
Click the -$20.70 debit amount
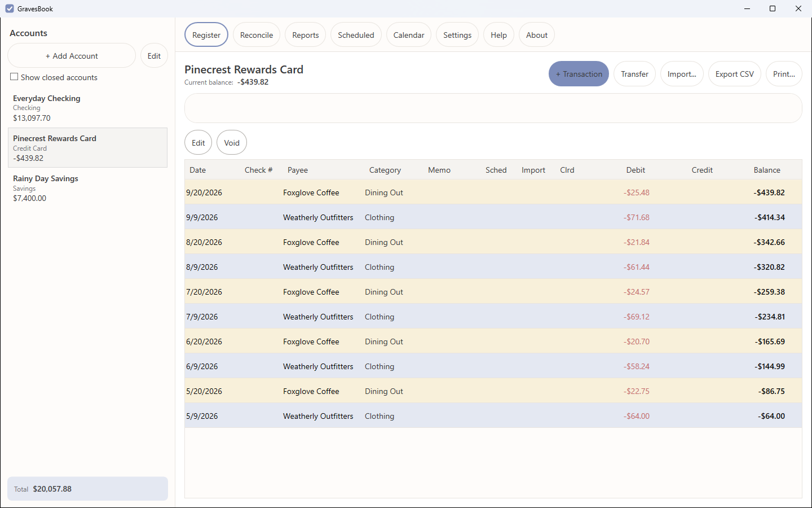637,341
